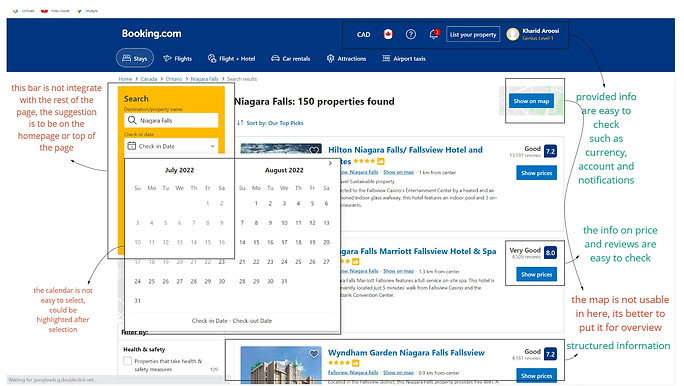Viewport: 684px width, 386px height.
Task: Click the Marriott 8.0 review score badge
Action: tap(550, 253)
